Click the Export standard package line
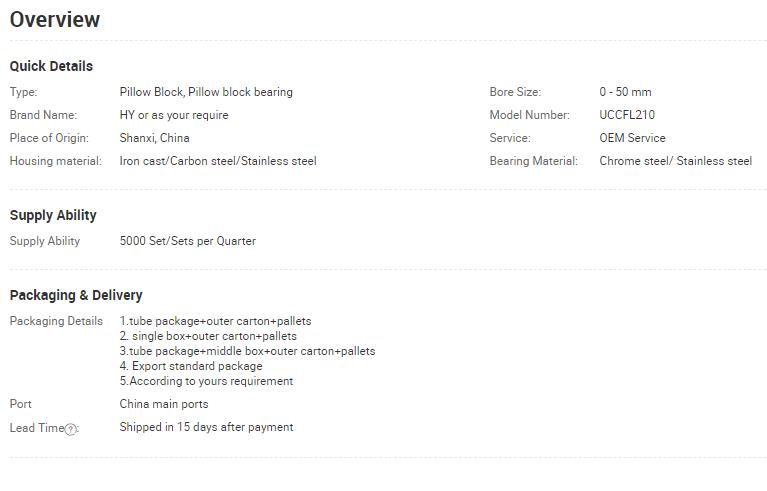The image size is (767, 491). [x=191, y=366]
